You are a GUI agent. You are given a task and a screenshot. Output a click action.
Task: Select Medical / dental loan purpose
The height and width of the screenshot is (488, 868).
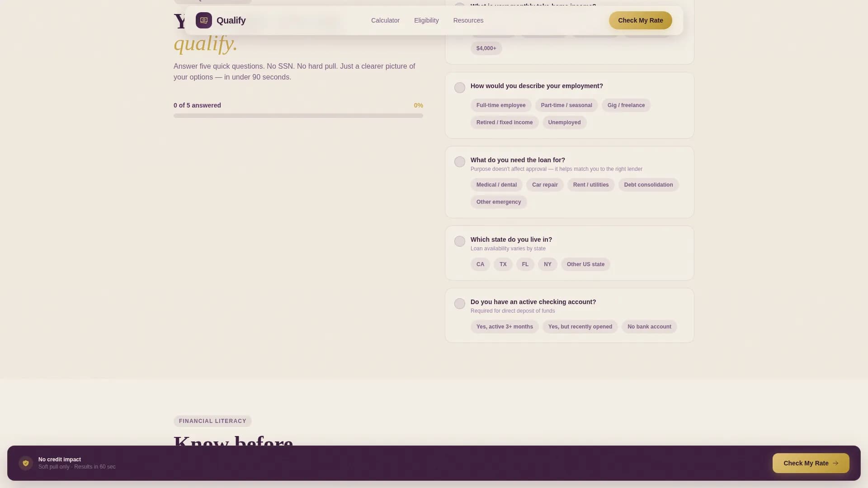coord(496,185)
